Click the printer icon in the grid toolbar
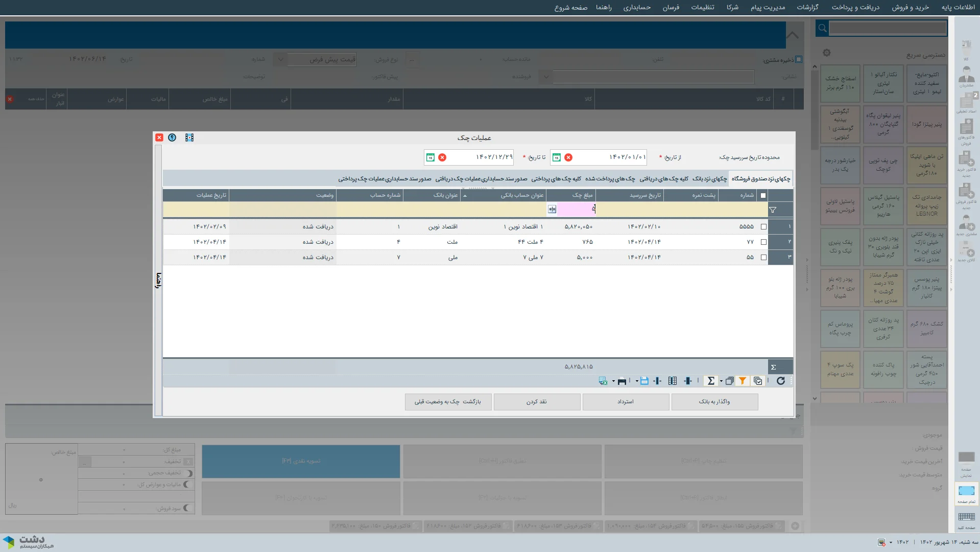This screenshot has height=552, width=980. click(622, 381)
